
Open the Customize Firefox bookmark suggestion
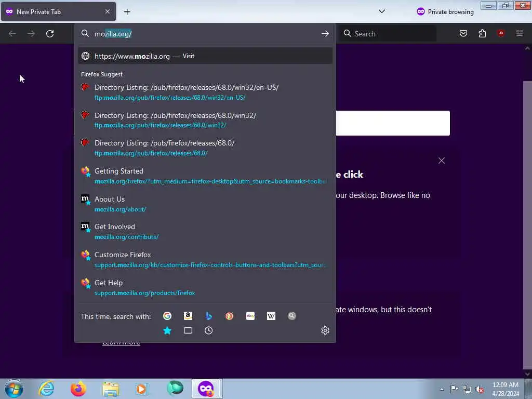click(x=205, y=260)
